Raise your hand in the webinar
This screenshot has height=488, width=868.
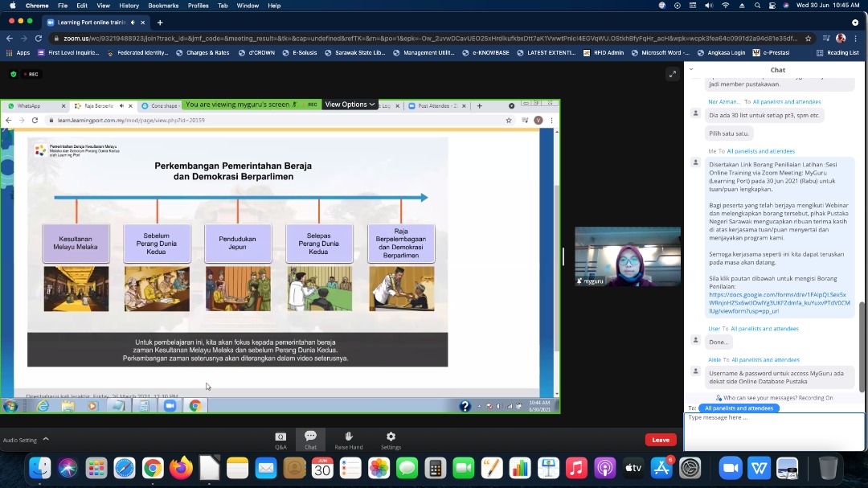point(349,441)
